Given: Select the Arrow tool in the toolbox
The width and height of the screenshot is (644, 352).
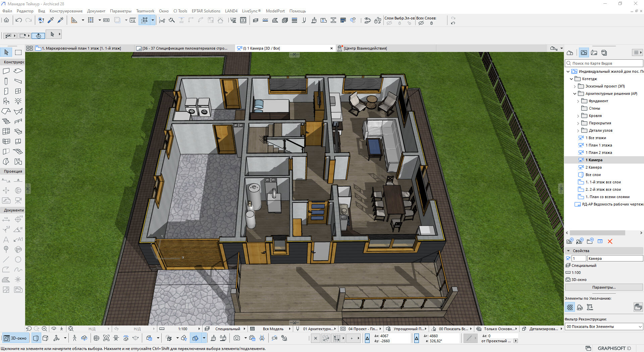Looking at the screenshot, I should [x=6, y=52].
